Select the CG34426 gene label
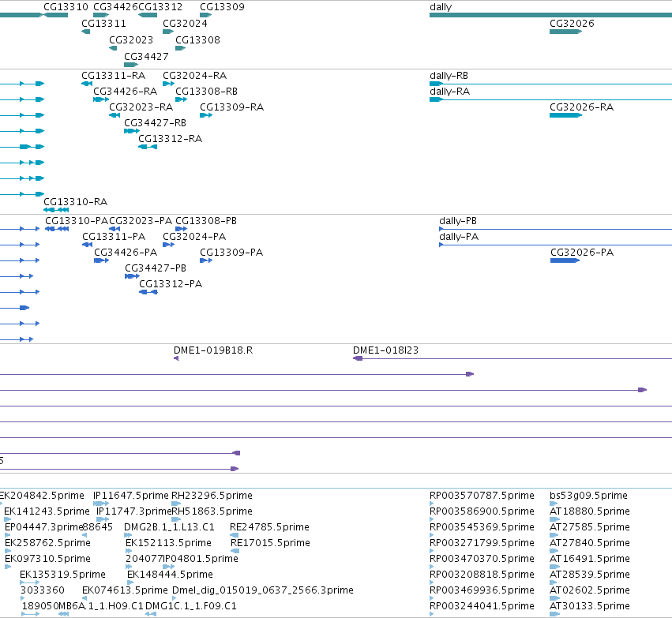The height and width of the screenshot is (618, 672). (116, 7)
